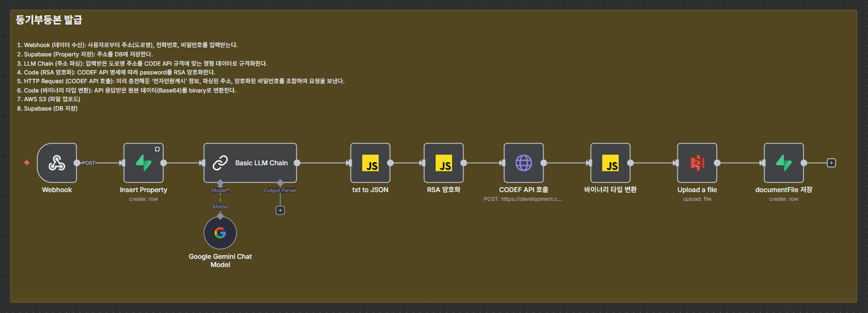Add a node after documentFile 저장
The width and height of the screenshot is (868, 313).
831,163
